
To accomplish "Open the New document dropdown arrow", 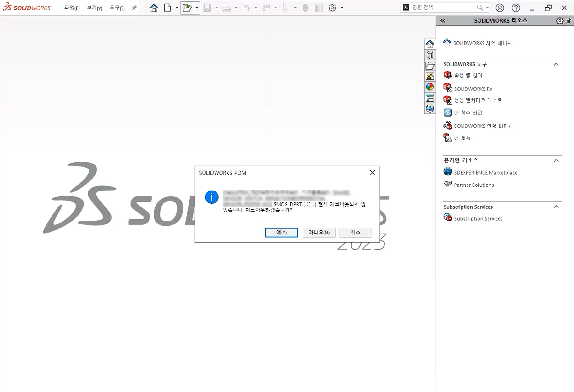I will tap(177, 8).
